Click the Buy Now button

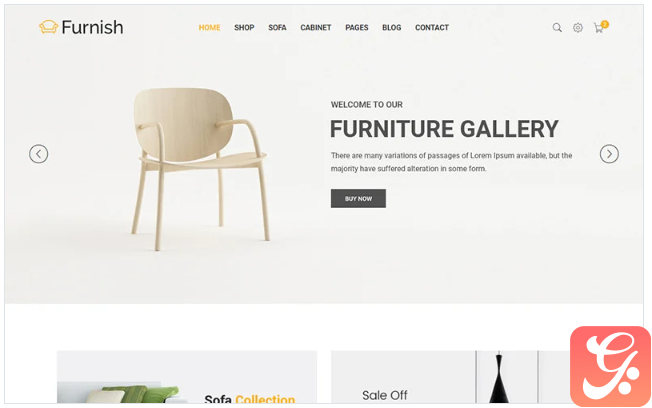[358, 198]
